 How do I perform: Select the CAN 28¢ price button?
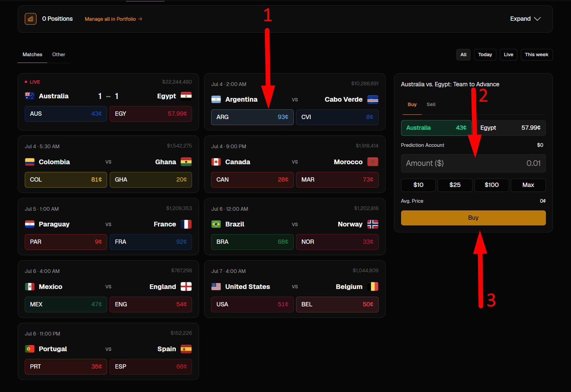click(252, 180)
